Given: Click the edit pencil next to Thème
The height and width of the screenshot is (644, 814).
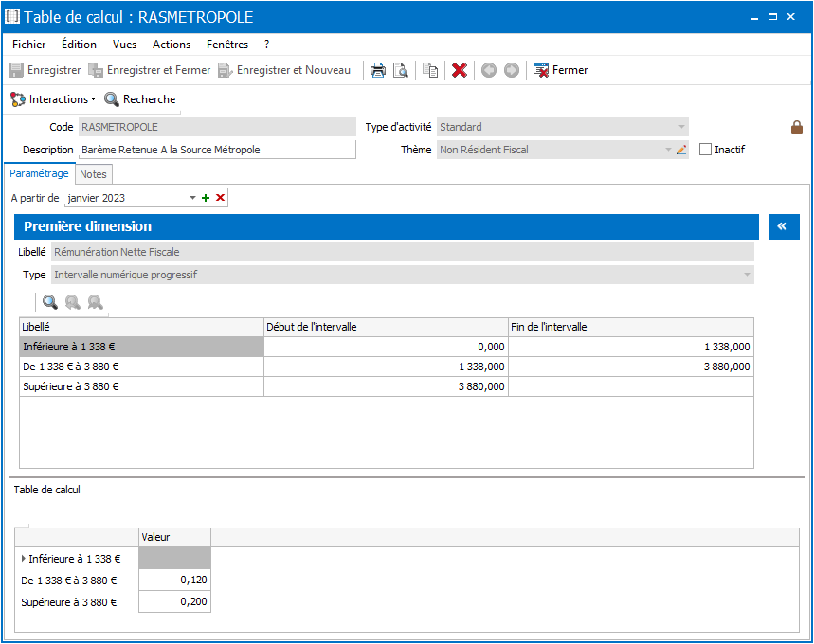Looking at the screenshot, I should 681,150.
